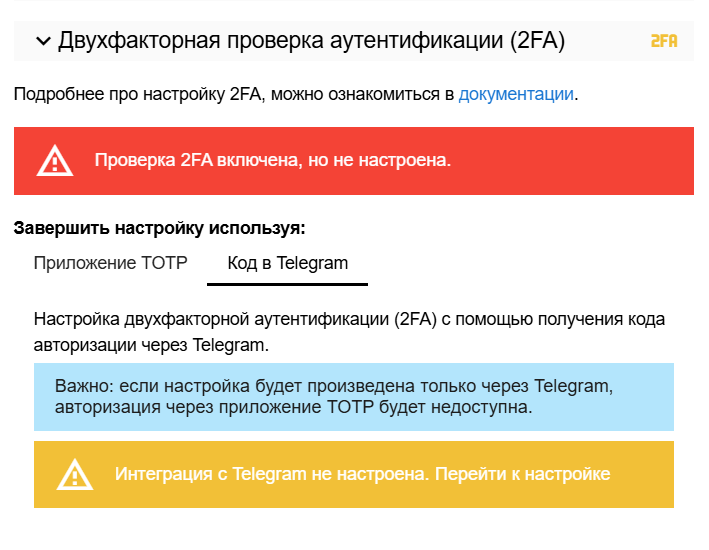Click the Проверка 2FA включена alert text
The height and width of the screenshot is (550, 709).
tap(273, 160)
